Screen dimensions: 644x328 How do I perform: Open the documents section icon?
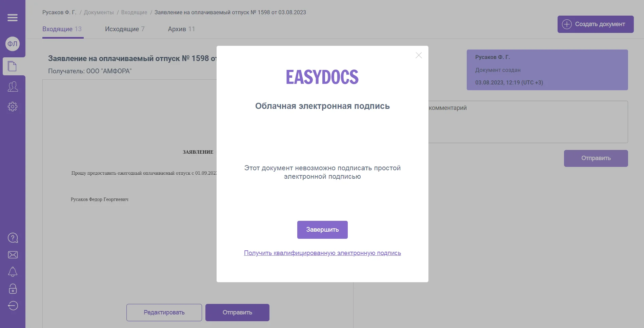[x=13, y=66]
